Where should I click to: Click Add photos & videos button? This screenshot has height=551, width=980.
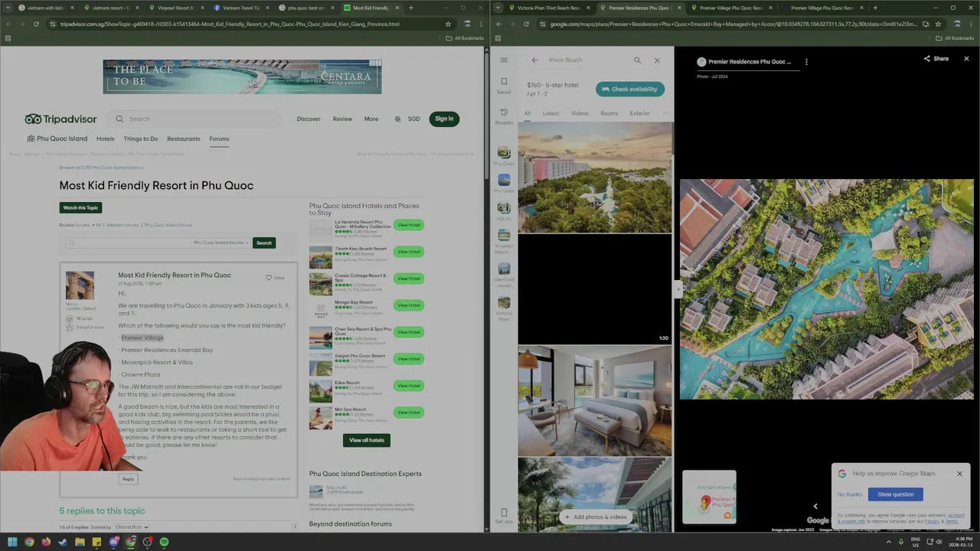596,517
